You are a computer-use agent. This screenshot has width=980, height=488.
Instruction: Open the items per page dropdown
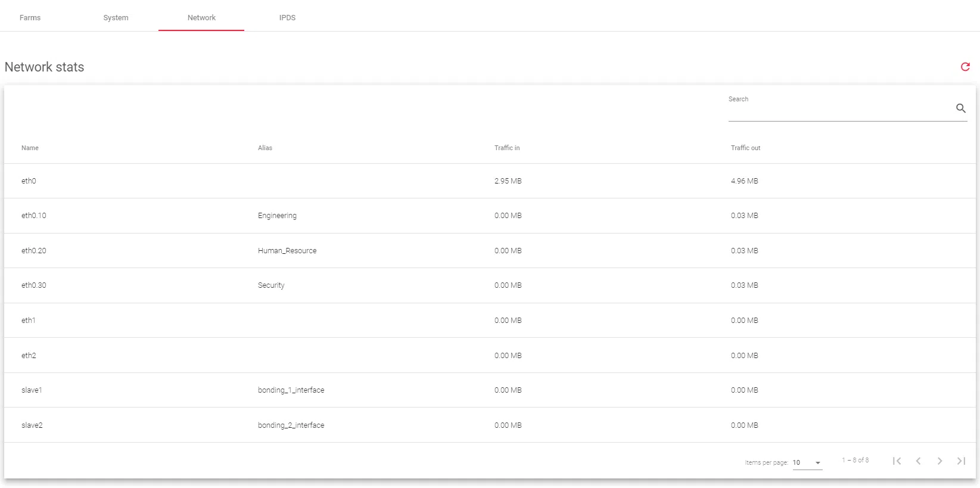click(807, 463)
